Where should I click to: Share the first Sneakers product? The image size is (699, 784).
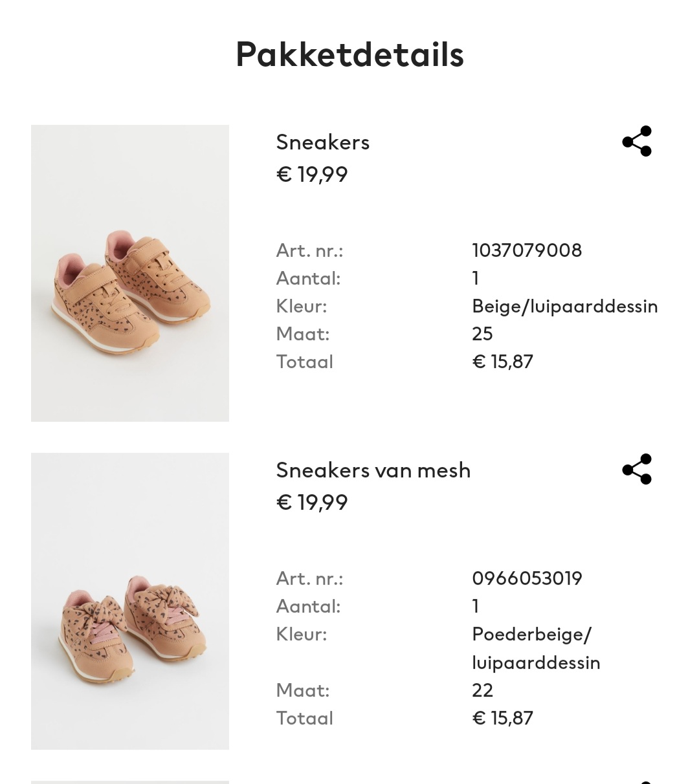[x=637, y=141]
